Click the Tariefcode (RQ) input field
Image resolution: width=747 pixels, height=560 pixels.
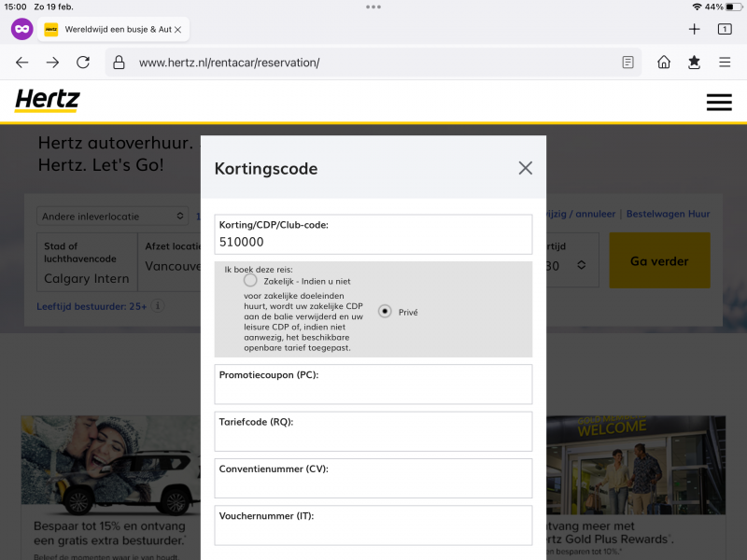(373, 438)
